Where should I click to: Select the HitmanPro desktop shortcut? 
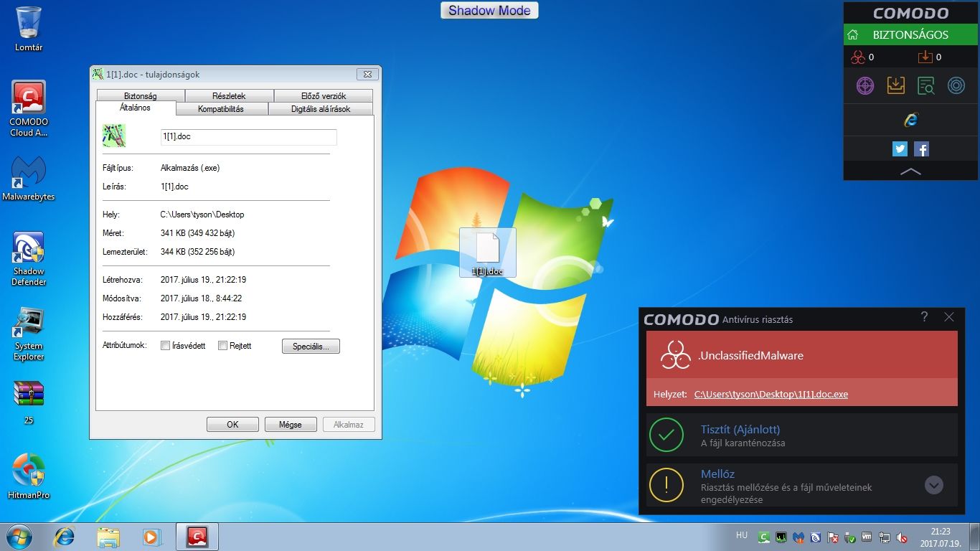tap(29, 476)
